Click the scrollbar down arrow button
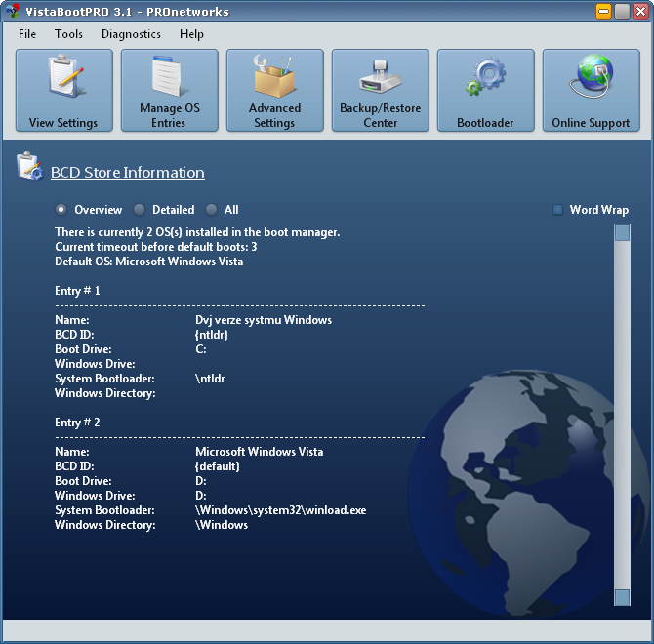Screen dimensions: 654x644 pyautogui.click(x=622, y=597)
